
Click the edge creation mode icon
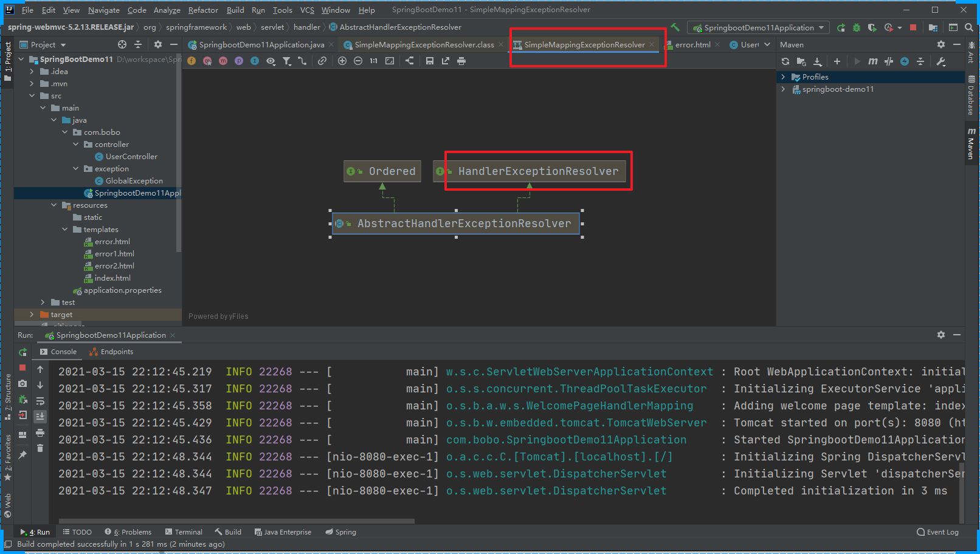pyautogui.click(x=302, y=61)
